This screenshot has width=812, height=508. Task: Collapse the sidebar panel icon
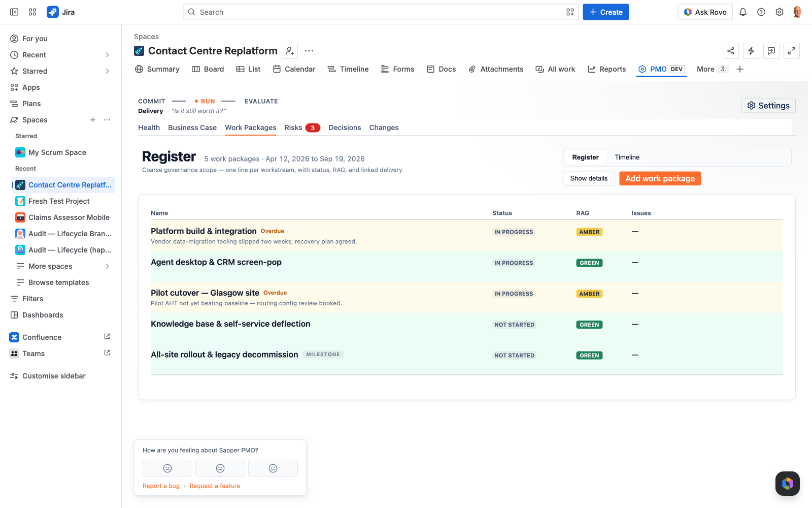click(14, 12)
